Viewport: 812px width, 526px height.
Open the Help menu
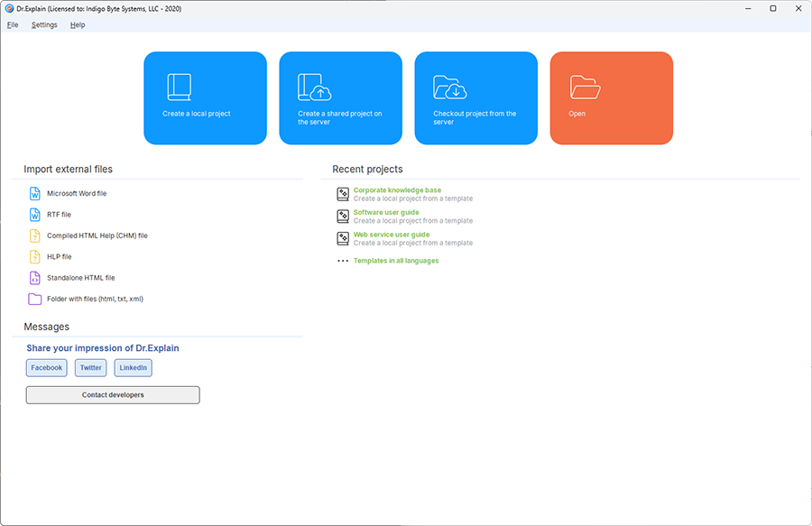pyautogui.click(x=78, y=25)
